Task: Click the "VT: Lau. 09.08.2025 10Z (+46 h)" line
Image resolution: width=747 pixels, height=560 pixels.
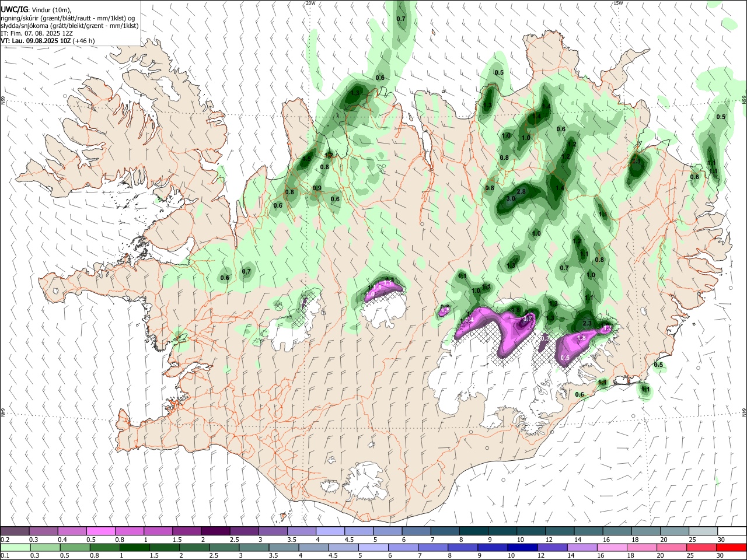Action: 48,41
